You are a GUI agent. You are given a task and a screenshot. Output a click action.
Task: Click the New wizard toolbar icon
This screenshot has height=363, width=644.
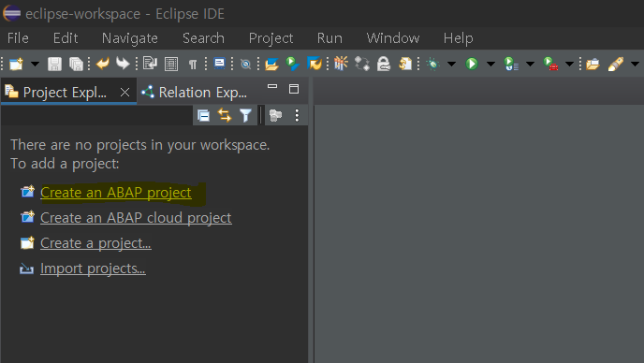(x=17, y=64)
